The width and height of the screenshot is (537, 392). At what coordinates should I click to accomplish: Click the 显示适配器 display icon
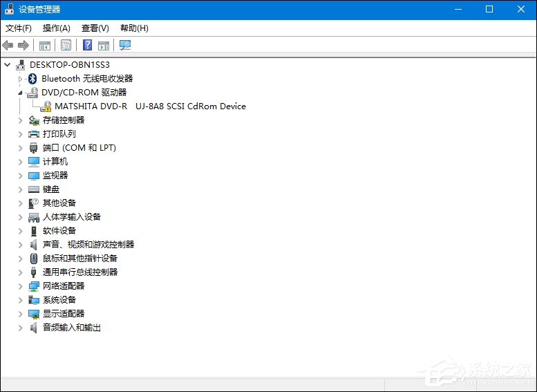click(x=34, y=314)
